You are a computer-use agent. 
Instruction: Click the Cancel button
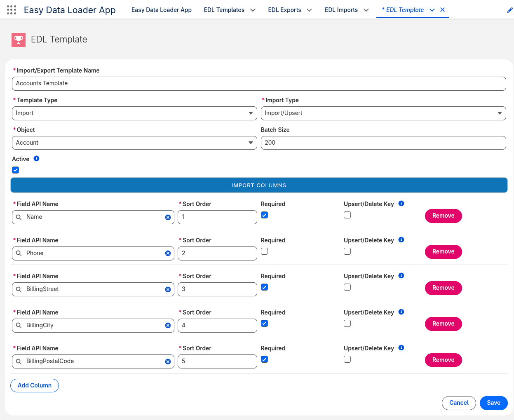(x=459, y=403)
